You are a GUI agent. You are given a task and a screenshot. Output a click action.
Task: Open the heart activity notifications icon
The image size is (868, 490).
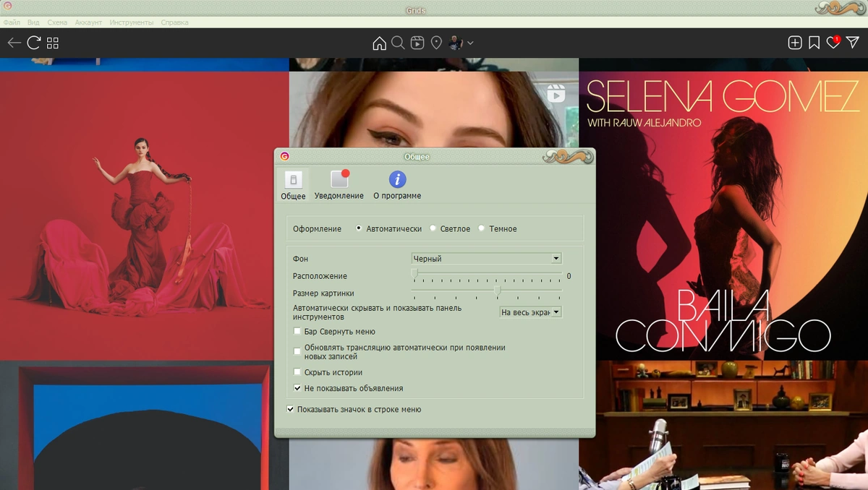coord(833,43)
